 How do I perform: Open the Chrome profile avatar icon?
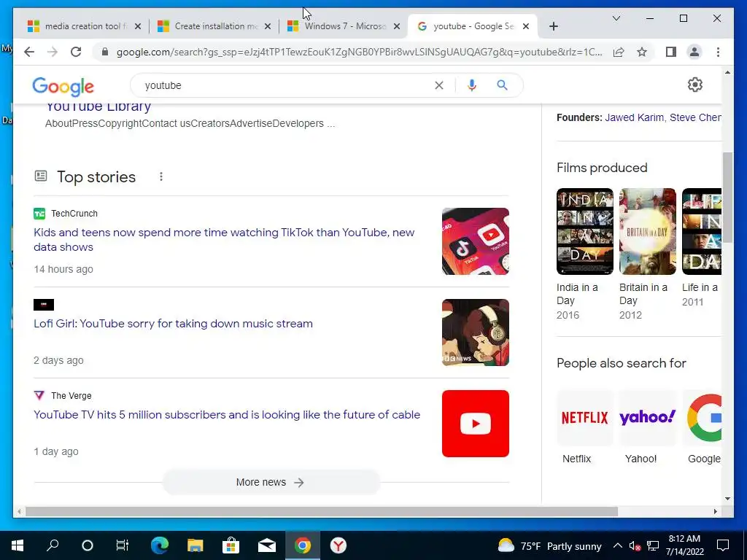(694, 52)
